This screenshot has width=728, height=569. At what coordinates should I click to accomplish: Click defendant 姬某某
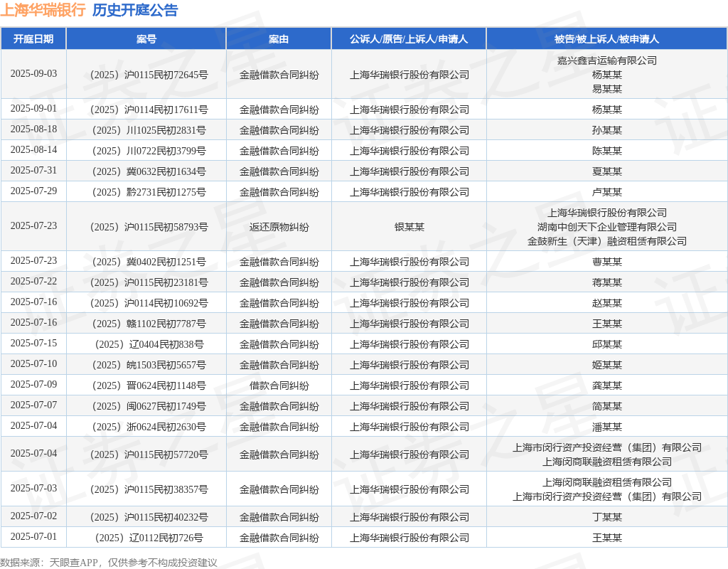(607, 365)
